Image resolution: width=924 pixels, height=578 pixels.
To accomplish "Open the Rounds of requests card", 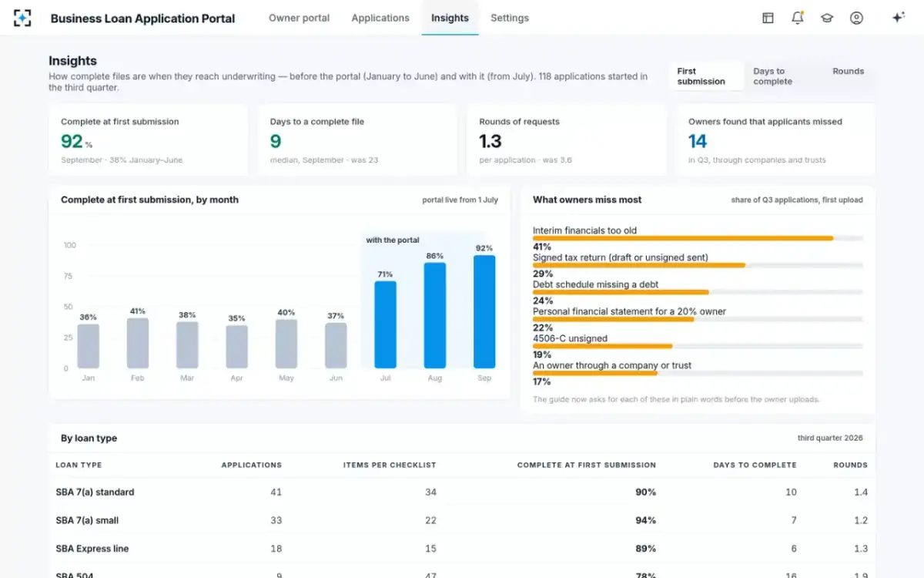I will [567, 140].
